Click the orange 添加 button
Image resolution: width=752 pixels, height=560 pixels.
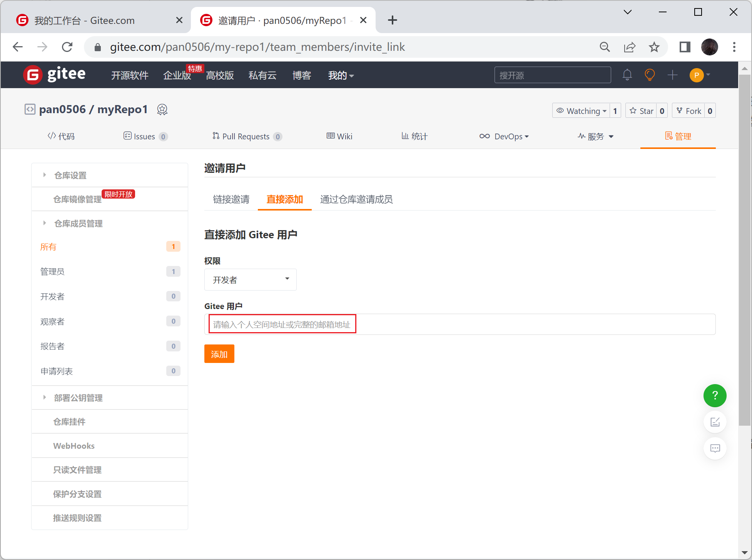click(x=219, y=354)
